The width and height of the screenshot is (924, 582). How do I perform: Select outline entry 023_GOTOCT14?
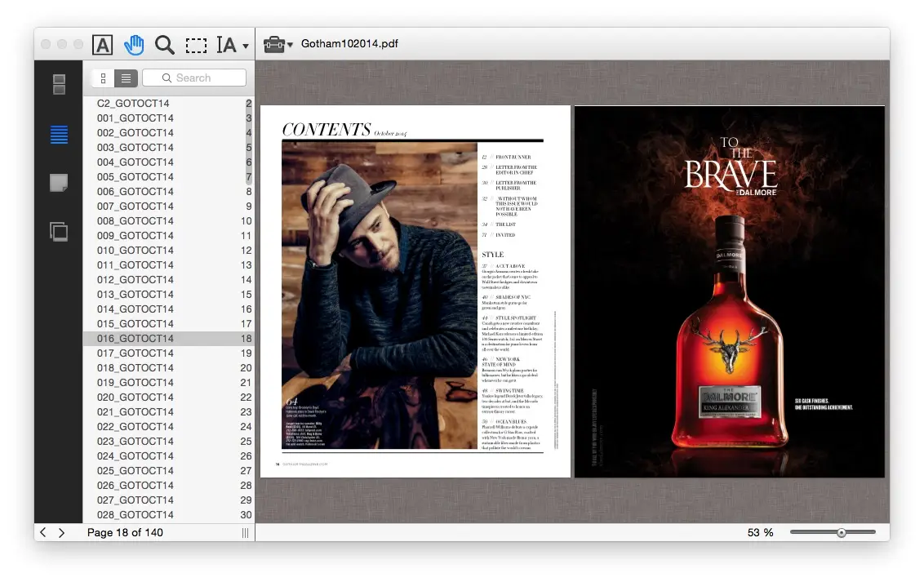point(168,442)
